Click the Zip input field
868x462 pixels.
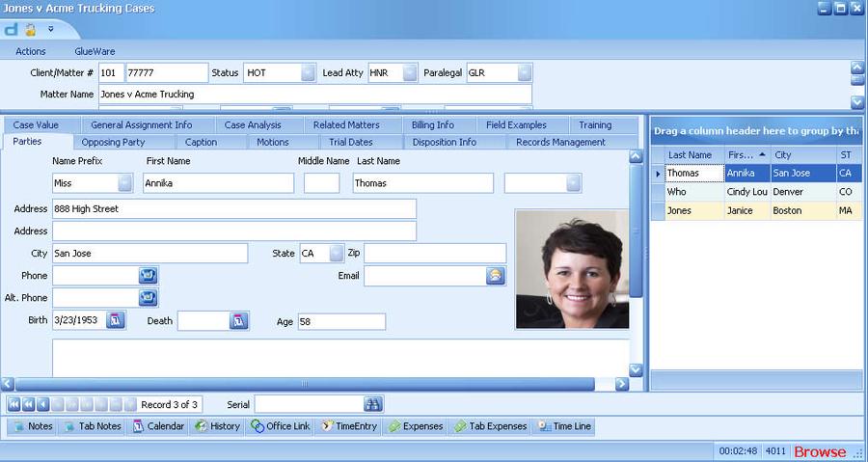pyautogui.click(x=435, y=253)
